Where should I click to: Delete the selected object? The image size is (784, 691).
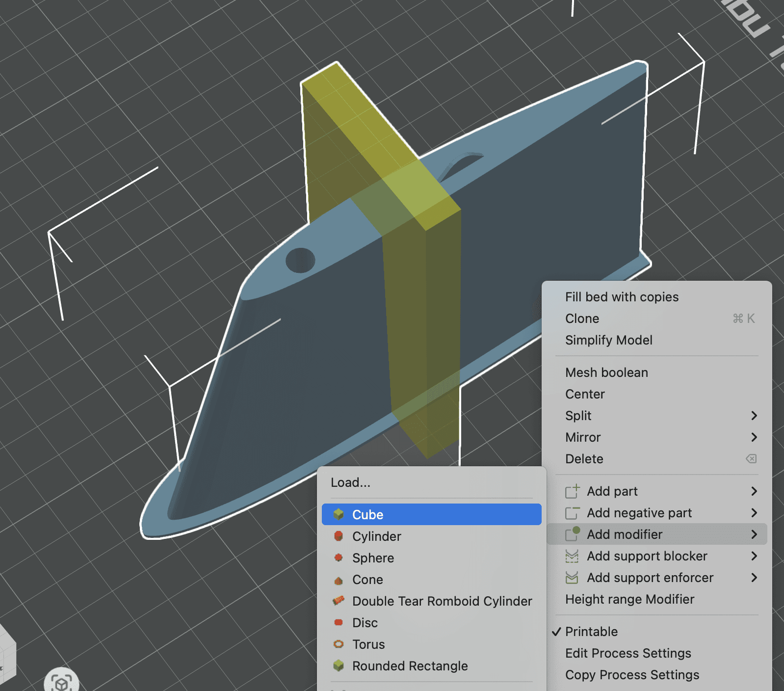(x=657, y=458)
